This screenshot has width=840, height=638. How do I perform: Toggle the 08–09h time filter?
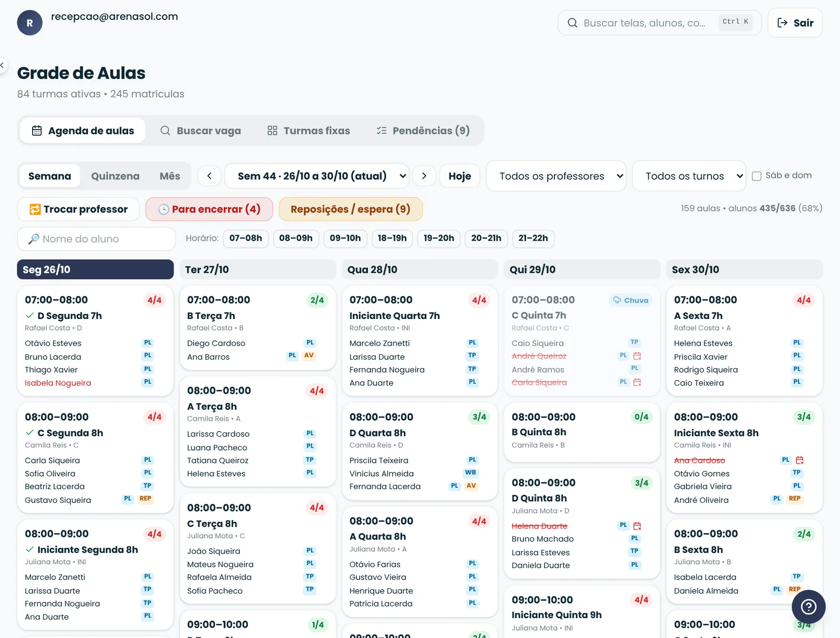coord(296,238)
